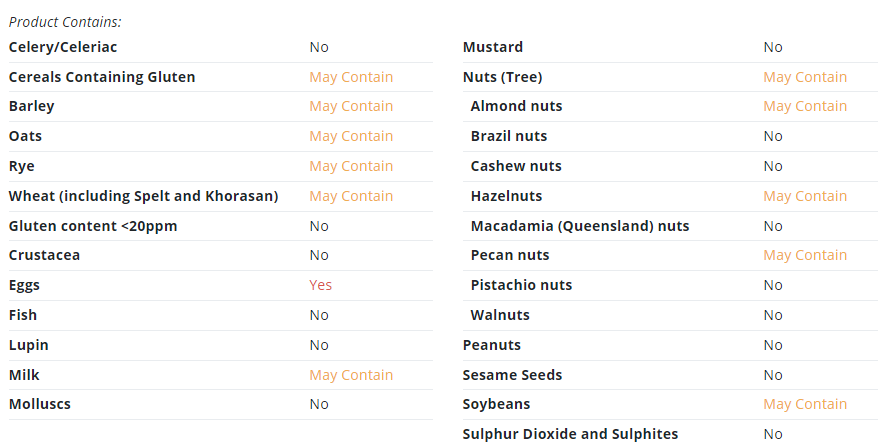
Task: Click the Gluten content <20ppm label
Action: [93, 226]
